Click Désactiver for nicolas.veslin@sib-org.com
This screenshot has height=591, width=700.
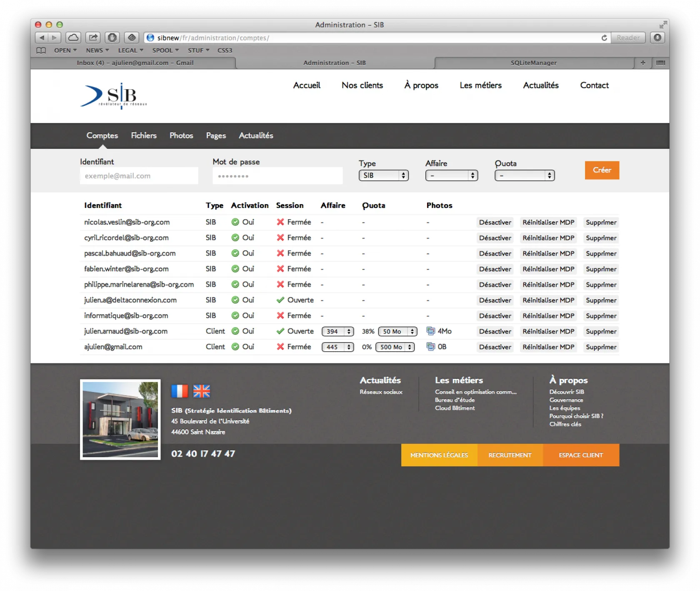click(495, 222)
